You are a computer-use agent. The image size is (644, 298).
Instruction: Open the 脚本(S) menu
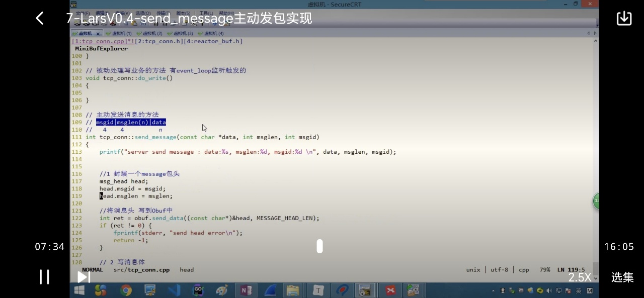click(183, 13)
